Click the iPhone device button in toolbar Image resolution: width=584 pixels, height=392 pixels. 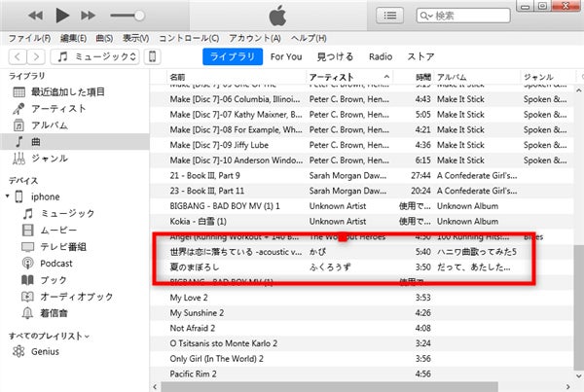pos(153,57)
